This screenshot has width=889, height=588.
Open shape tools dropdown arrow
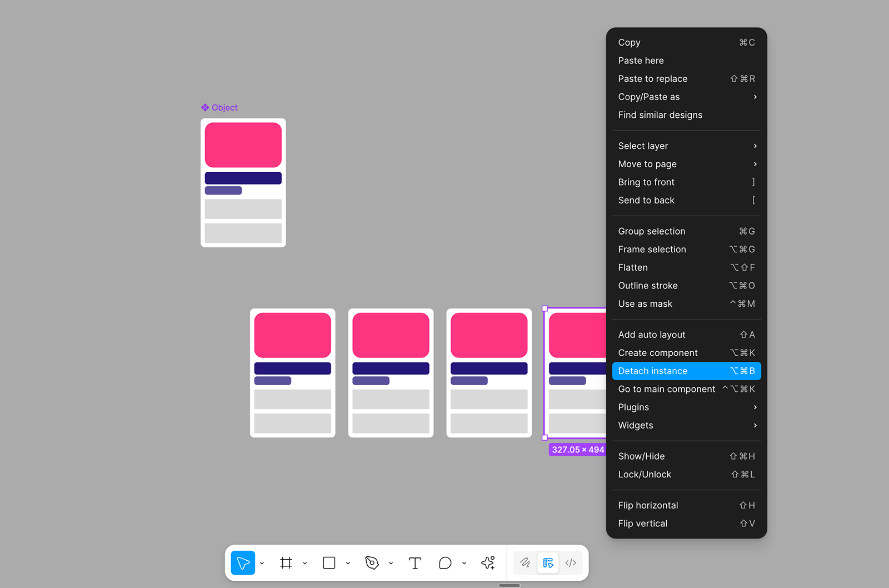[348, 563]
